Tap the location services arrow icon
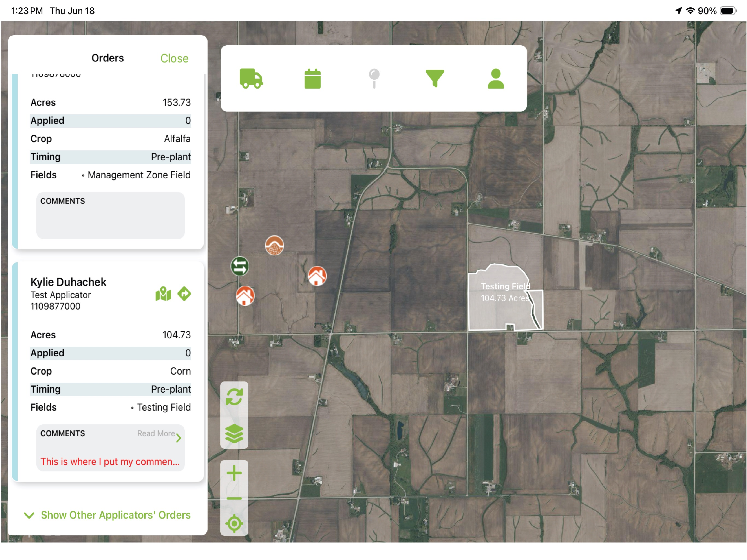The image size is (747, 560). click(x=678, y=10)
